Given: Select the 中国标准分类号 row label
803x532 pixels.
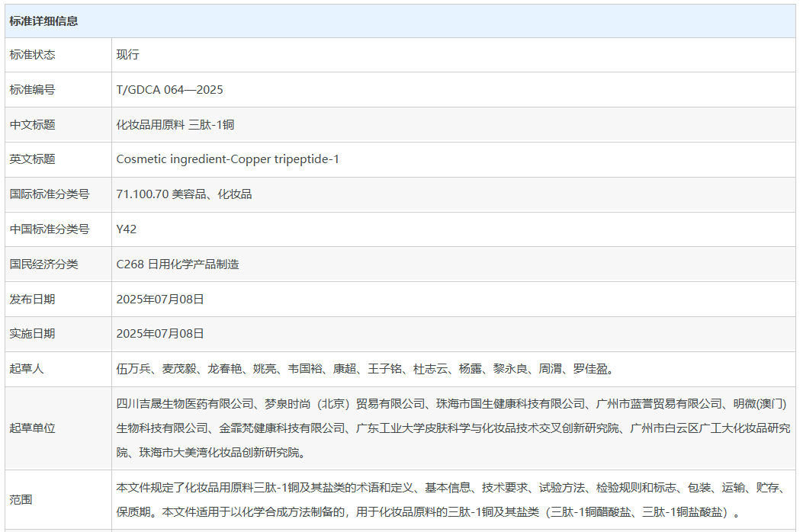Looking at the screenshot, I should tap(49, 229).
